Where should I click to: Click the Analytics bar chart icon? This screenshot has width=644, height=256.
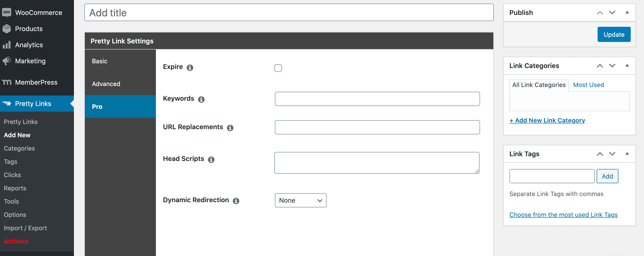(x=7, y=45)
